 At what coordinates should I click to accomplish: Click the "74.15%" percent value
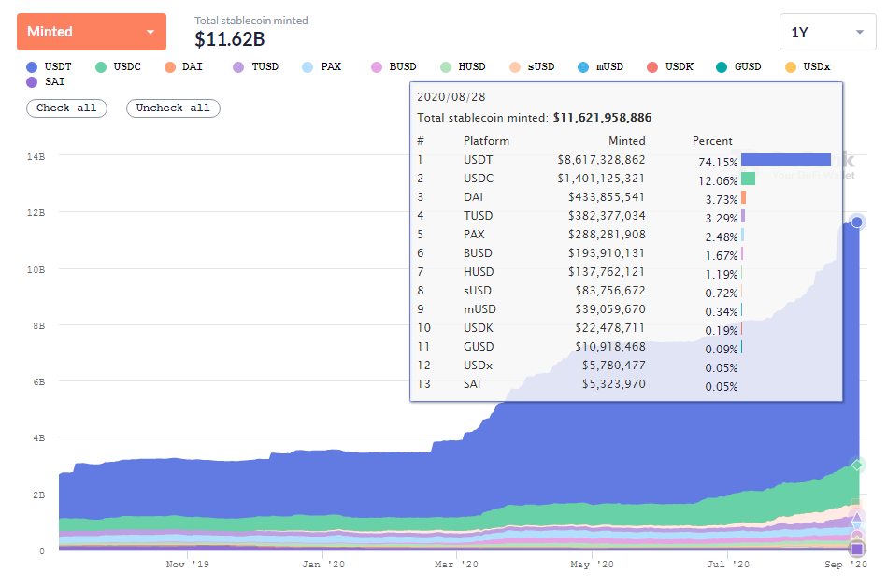pos(718,163)
